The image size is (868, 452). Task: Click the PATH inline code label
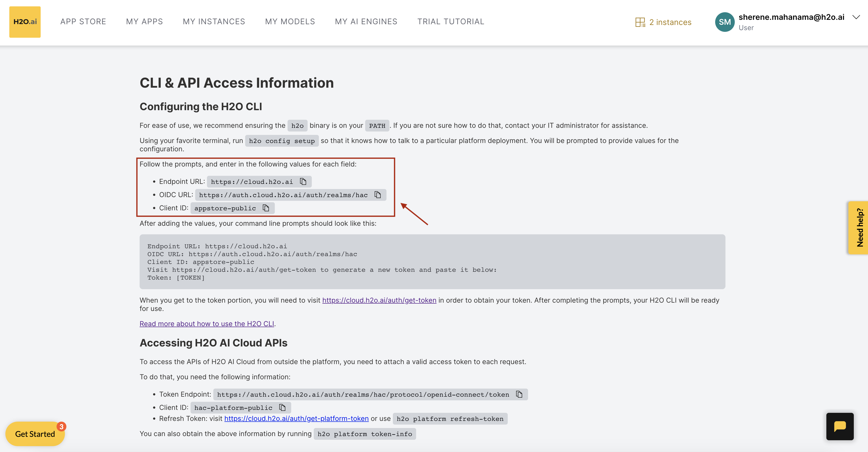click(x=377, y=126)
